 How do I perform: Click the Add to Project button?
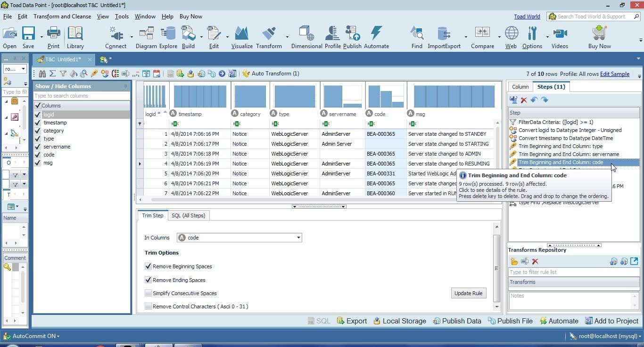click(x=611, y=321)
